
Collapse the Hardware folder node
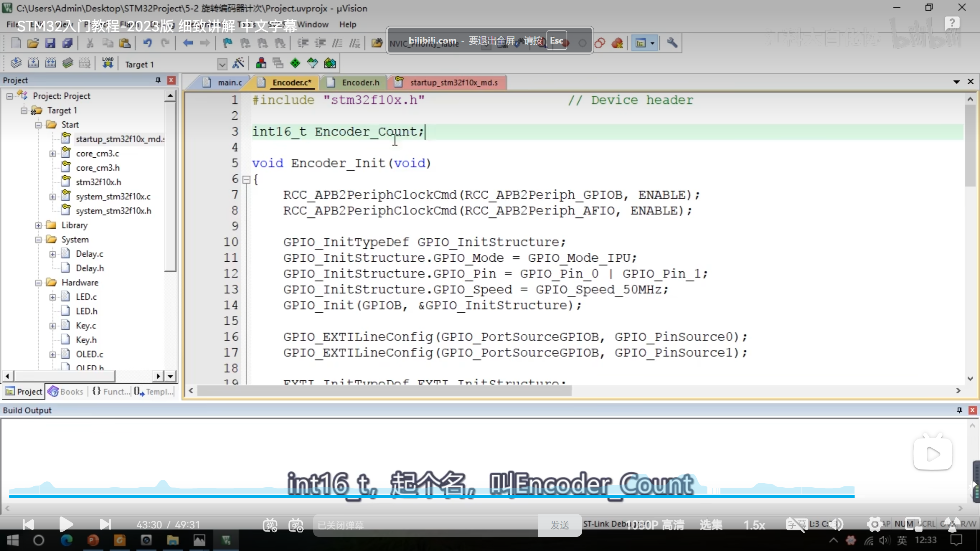click(38, 283)
